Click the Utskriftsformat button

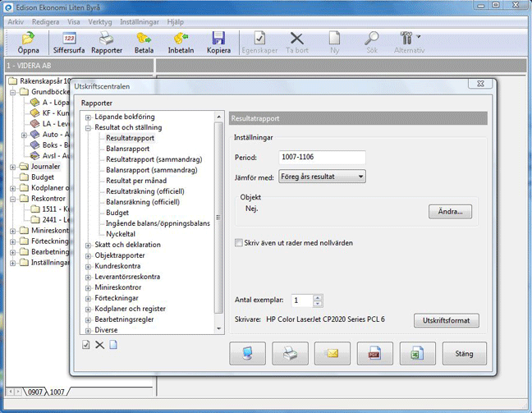[x=447, y=320]
